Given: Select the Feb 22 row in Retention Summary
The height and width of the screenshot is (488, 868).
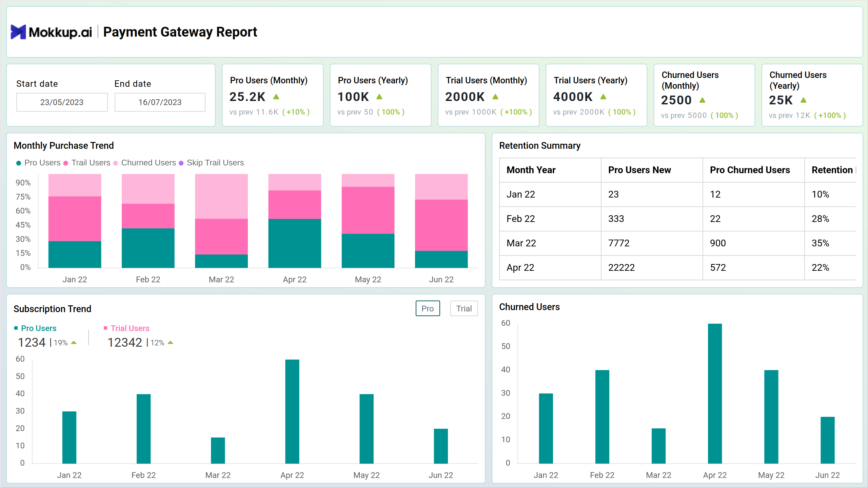Looking at the screenshot, I should point(677,219).
